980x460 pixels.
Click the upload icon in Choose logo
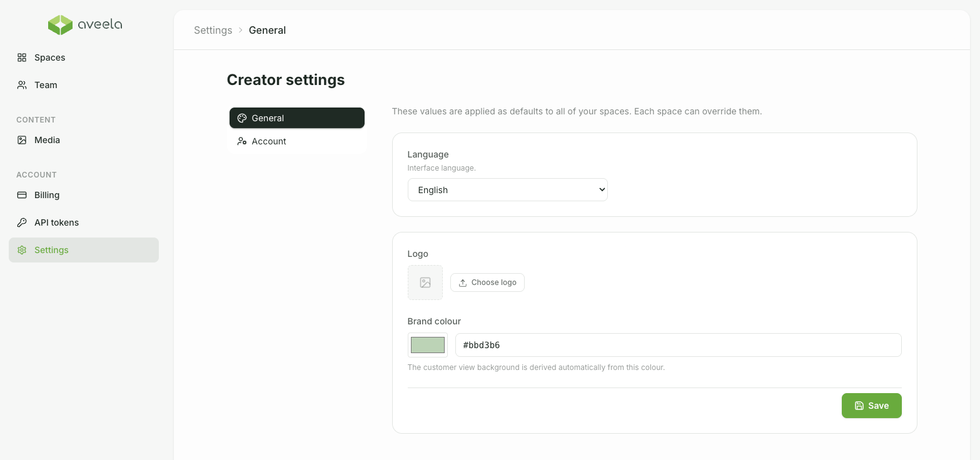(463, 282)
